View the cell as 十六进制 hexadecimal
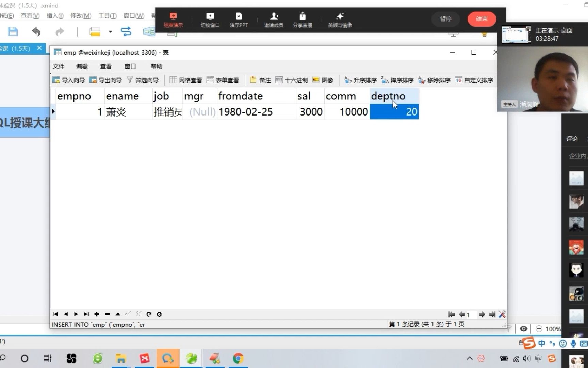This screenshot has height=368, width=588. tap(293, 80)
